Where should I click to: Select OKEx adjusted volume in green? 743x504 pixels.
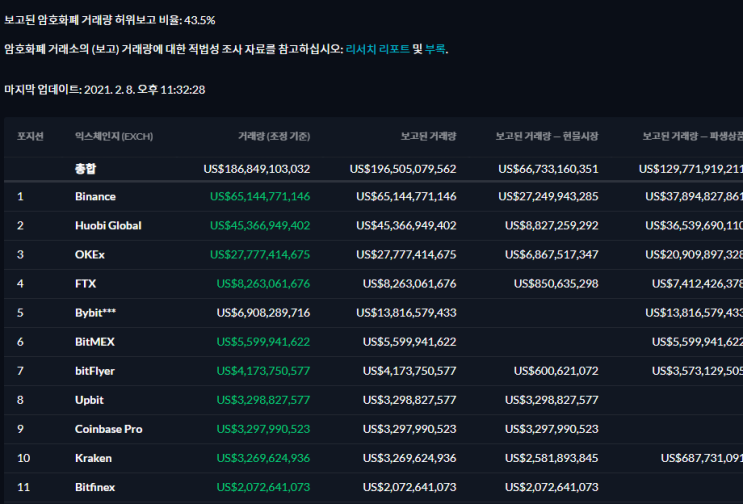(x=260, y=255)
